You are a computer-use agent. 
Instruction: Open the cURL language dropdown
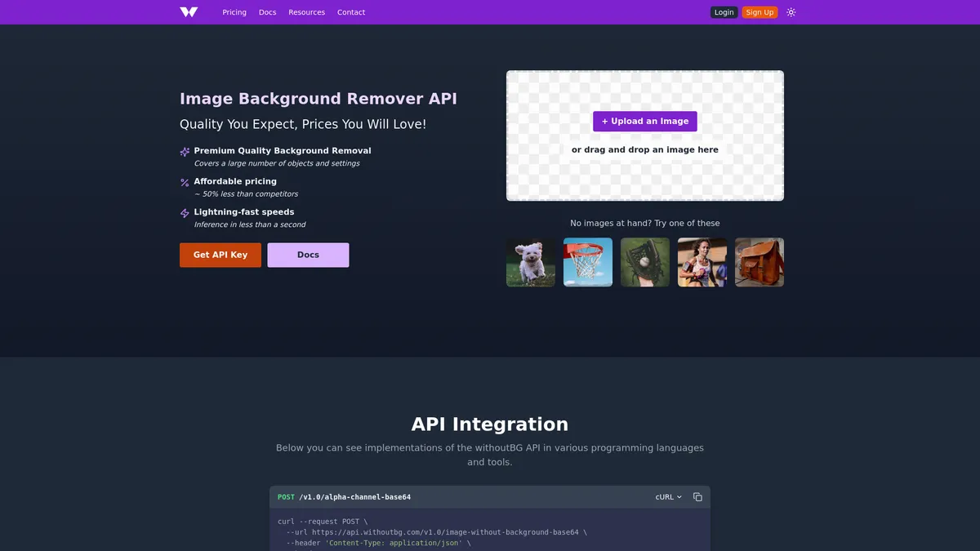coord(666,496)
